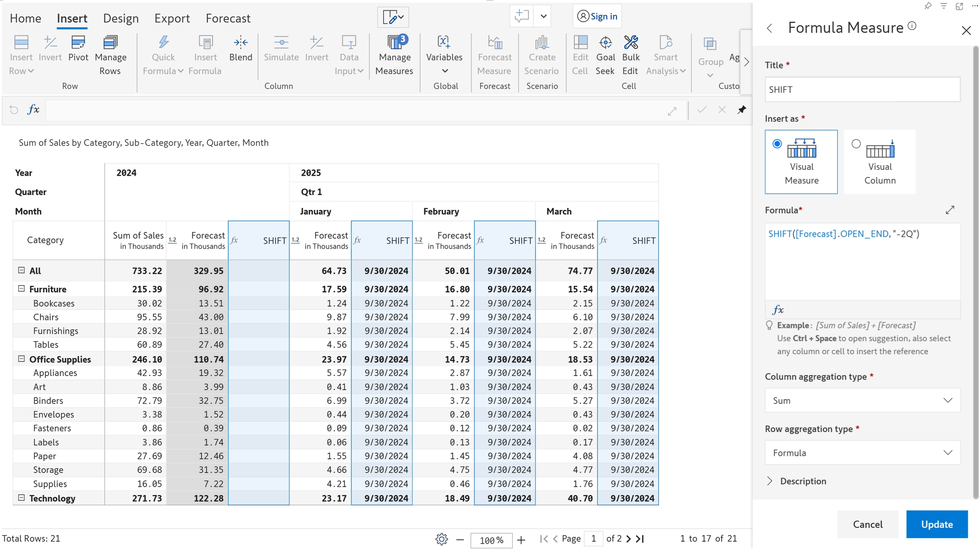980x550 pixels.
Task: Open the Forecast tab
Action: tap(228, 18)
